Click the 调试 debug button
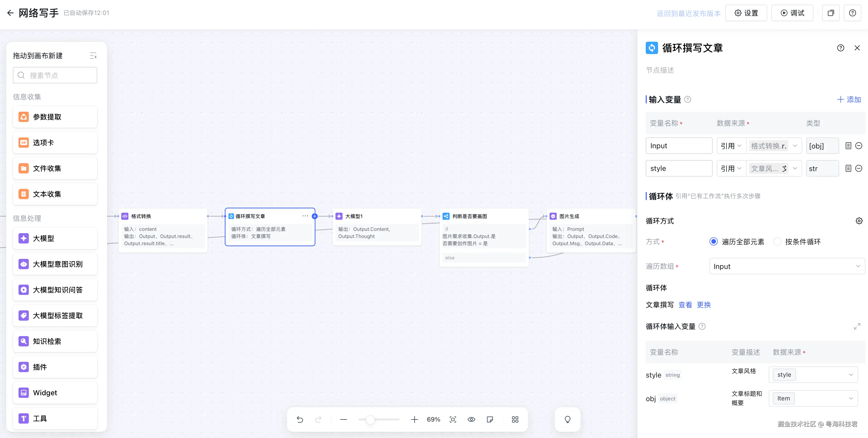Viewport: 868px width, 438px height. click(792, 13)
